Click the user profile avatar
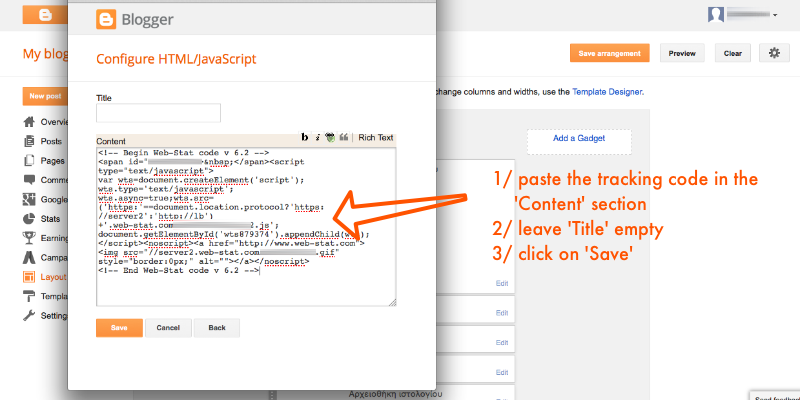This screenshot has width=800, height=400. 716,15
